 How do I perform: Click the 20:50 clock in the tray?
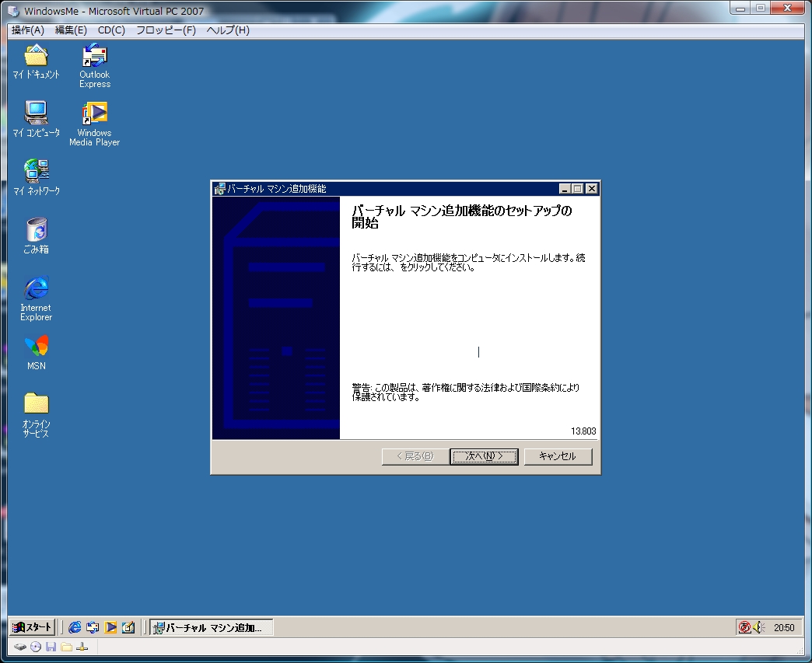point(784,628)
